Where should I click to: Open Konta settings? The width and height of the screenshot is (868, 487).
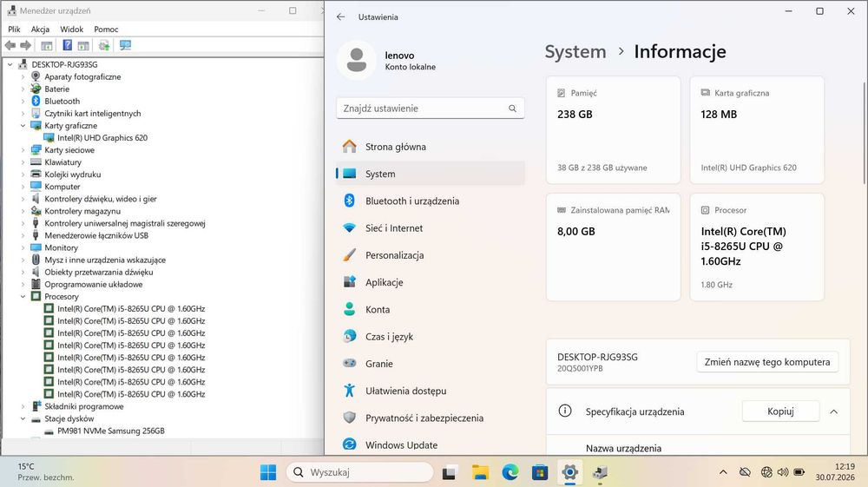point(431,309)
